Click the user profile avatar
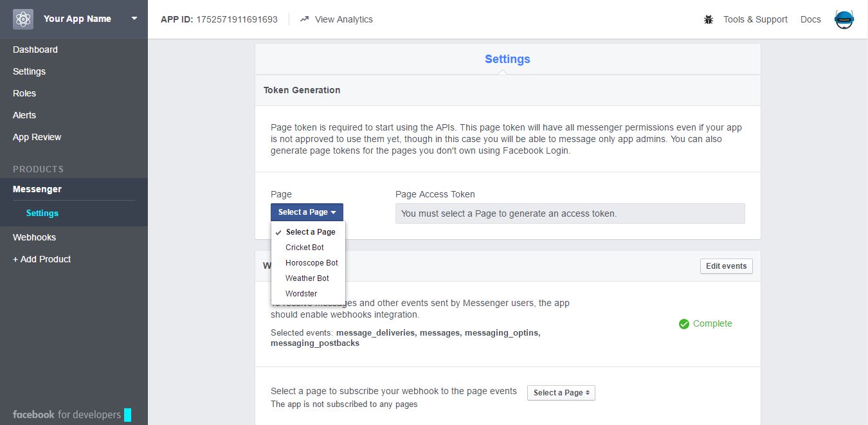The image size is (868, 425). click(844, 19)
